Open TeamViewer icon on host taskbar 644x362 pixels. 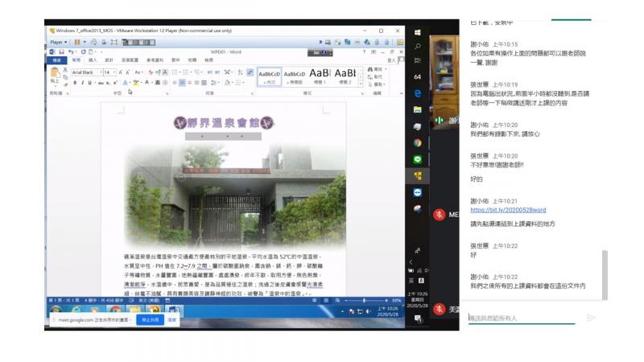click(x=418, y=192)
